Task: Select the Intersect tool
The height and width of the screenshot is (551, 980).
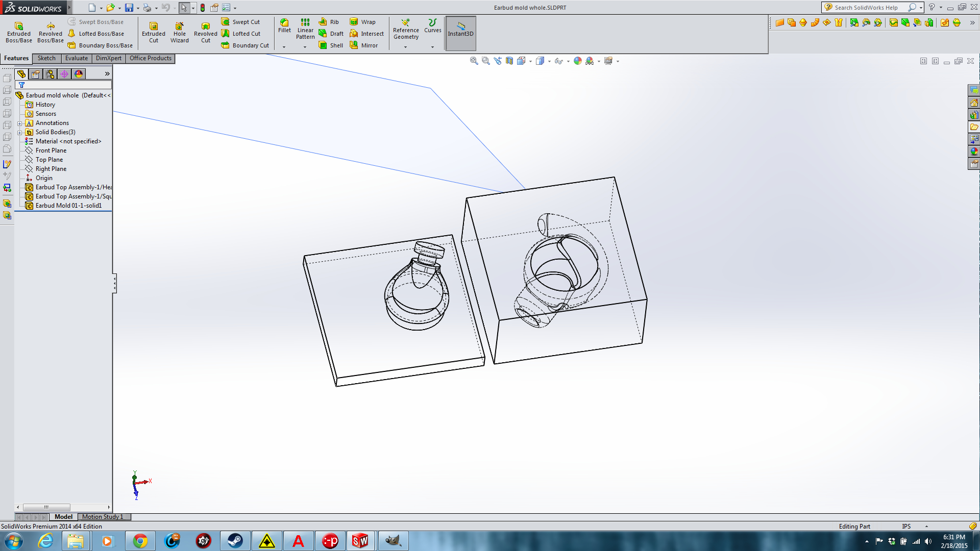Action: pyautogui.click(x=367, y=34)
